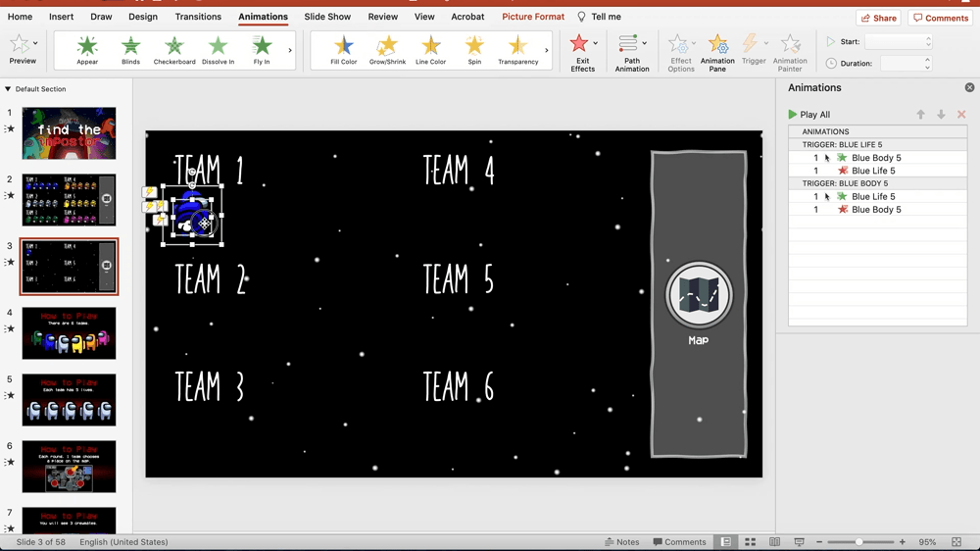Open the Slide Show tab
This screenshot has height=551, width=980.
pos(327,17)
